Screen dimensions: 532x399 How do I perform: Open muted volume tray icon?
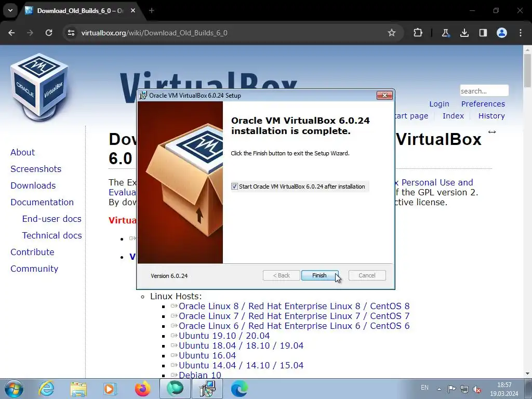[x=477, y=389]
